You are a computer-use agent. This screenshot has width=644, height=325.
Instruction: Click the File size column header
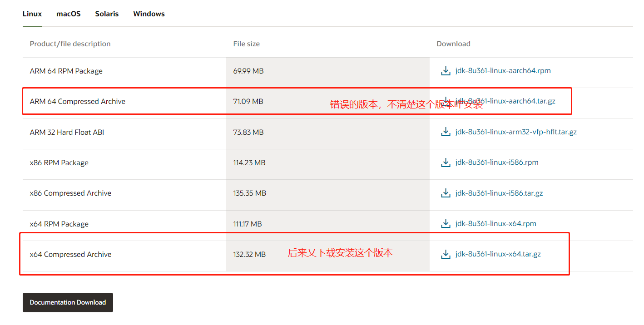[245, 44]
